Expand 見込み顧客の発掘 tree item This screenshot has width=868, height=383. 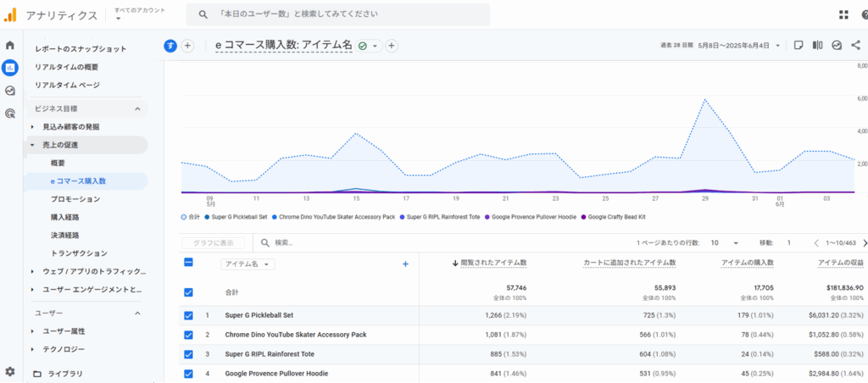pos(32,127)
